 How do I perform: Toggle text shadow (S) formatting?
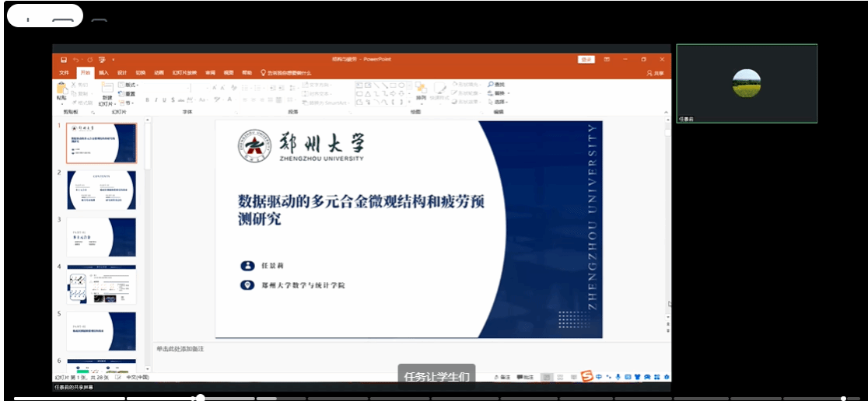coord(173,100)
